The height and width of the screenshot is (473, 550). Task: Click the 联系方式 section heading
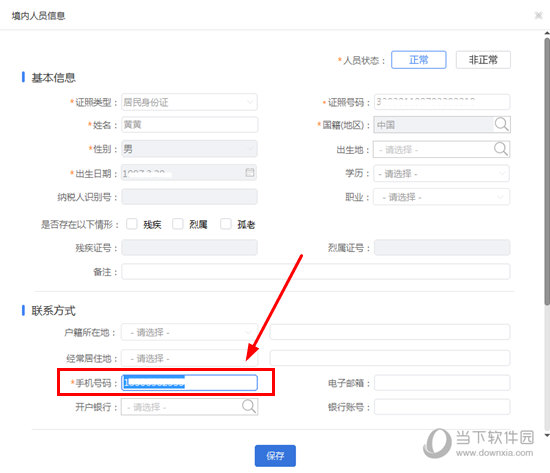(x=53, y=311)
